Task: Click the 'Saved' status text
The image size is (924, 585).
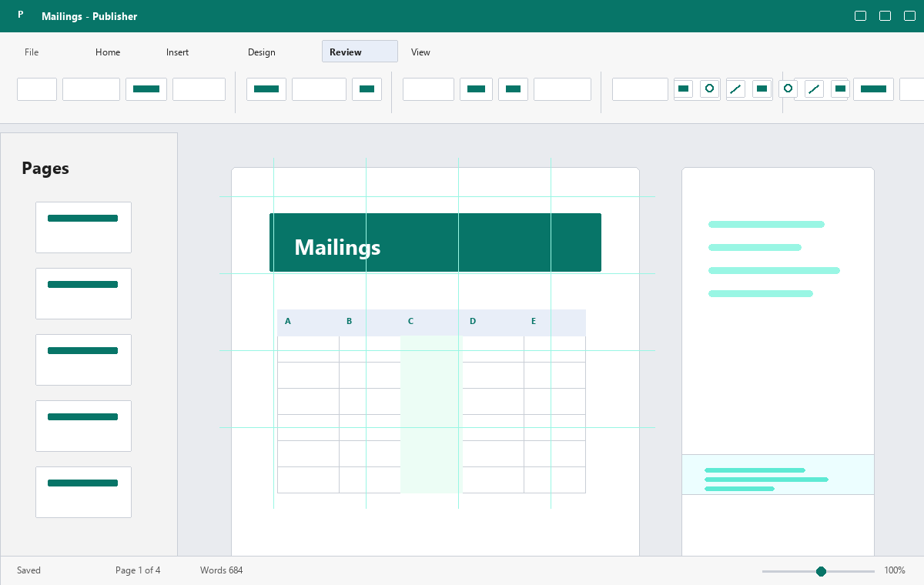Action: [x=29, y=570]
